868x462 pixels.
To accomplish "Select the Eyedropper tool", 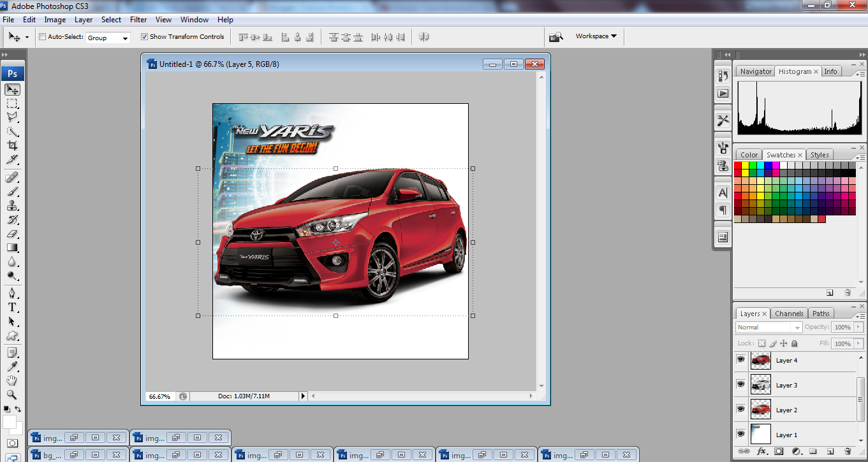I will pyautogui.click(x=13, y=366).
